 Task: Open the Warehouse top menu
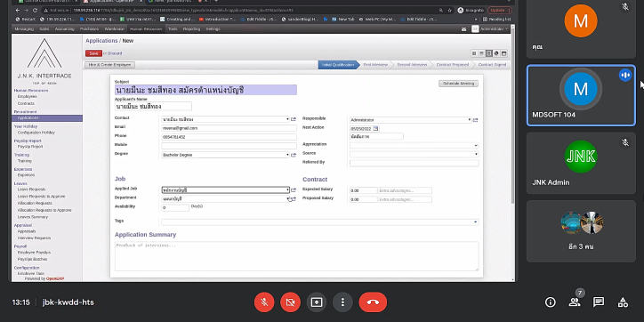(x=114, y=29)
